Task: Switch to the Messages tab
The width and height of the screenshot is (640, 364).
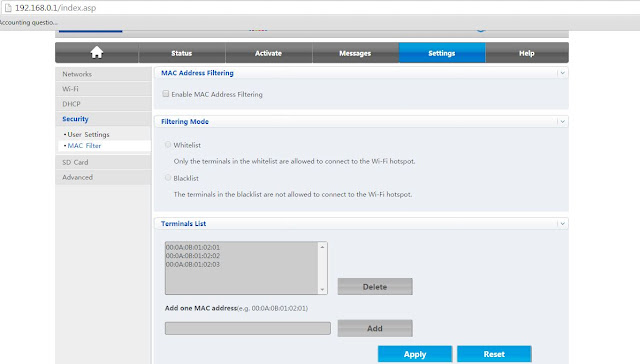Action: click(x=355, y=53)
